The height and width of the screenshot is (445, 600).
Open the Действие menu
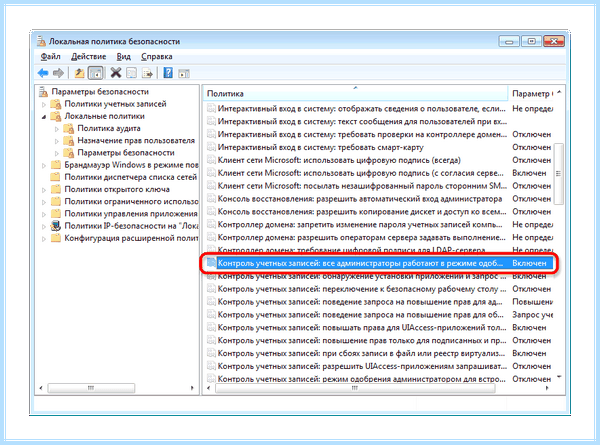tap(88, 57)
